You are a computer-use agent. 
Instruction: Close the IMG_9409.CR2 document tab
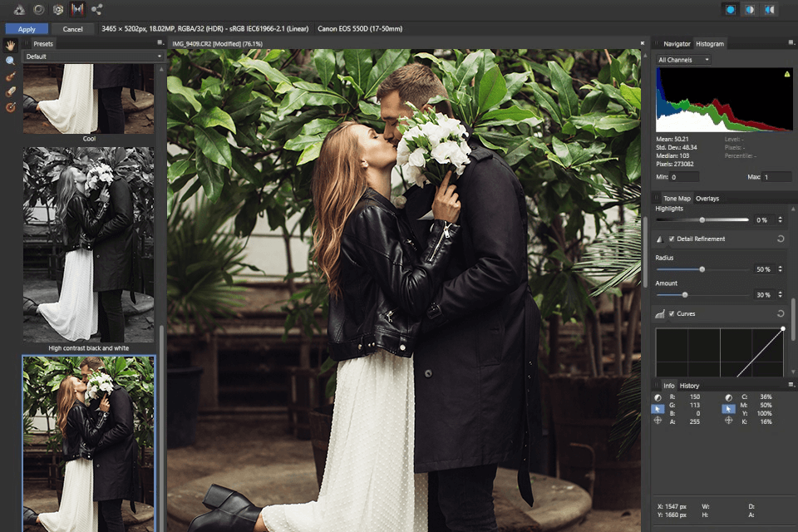pyautogui.click(x=643, y=43)
